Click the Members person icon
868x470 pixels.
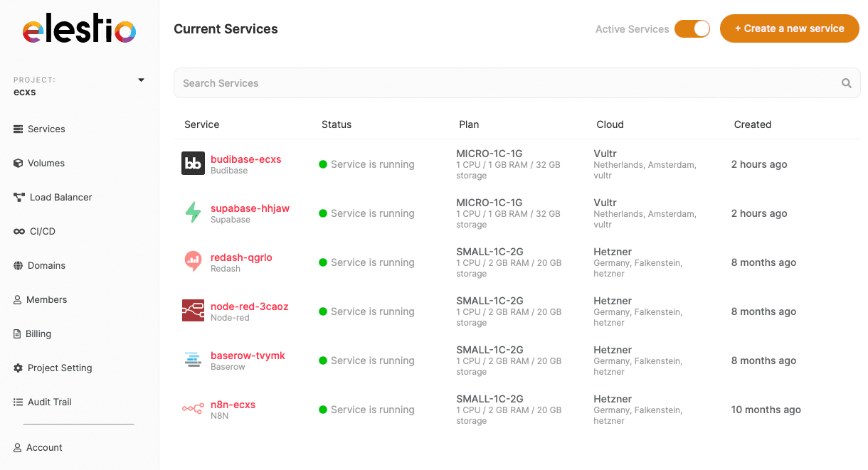pos(18,299)
